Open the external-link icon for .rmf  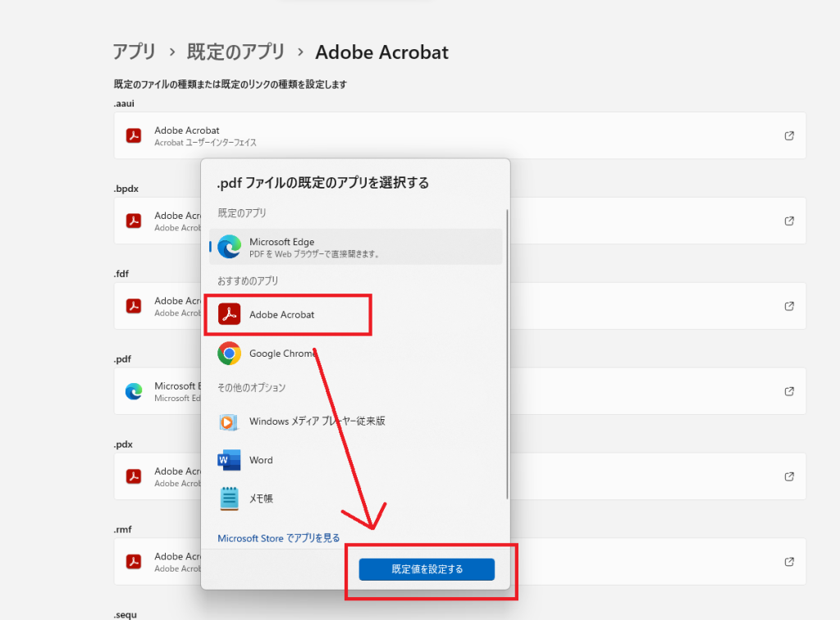pos(789,562)
